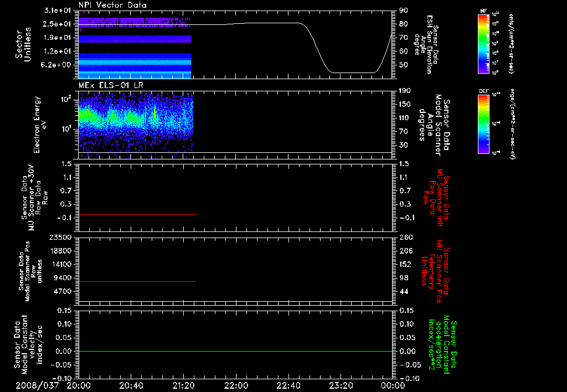
Task: Click the red 'MU Scanner Pos Telemetry' label
Action: pos(435,271)
